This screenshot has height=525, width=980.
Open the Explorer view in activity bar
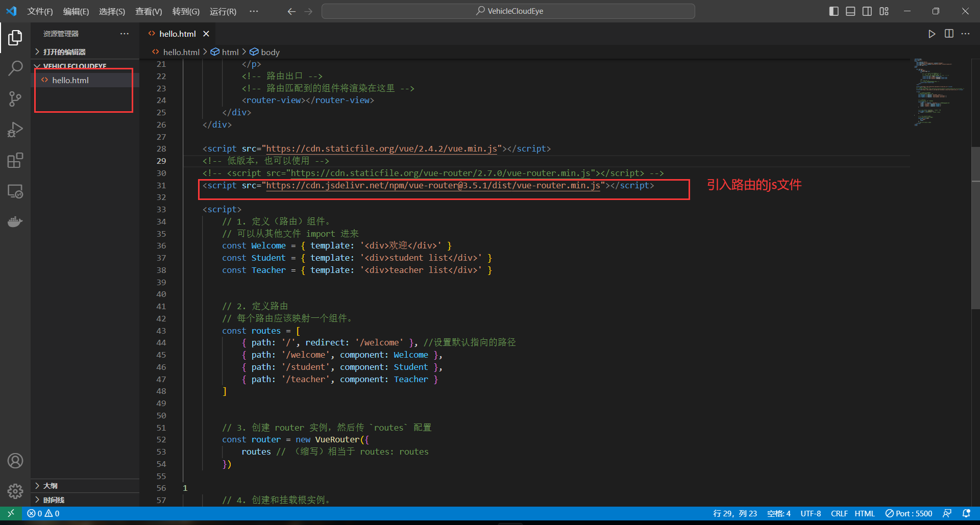[x=15, y=38]
